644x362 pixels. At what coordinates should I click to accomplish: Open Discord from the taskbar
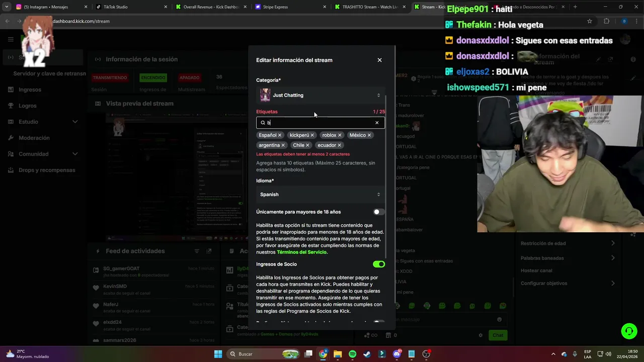click(x=397, y=354)
